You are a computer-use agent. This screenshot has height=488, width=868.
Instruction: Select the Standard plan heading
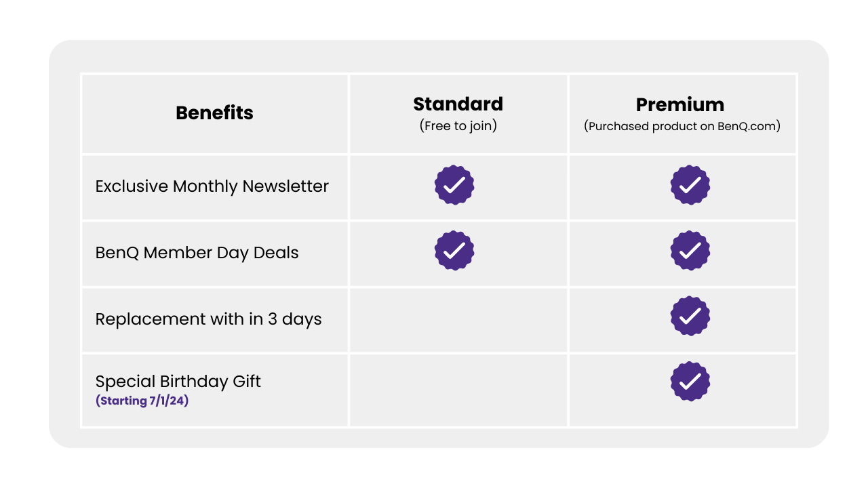pyautogui.click(x=458, y=104)
